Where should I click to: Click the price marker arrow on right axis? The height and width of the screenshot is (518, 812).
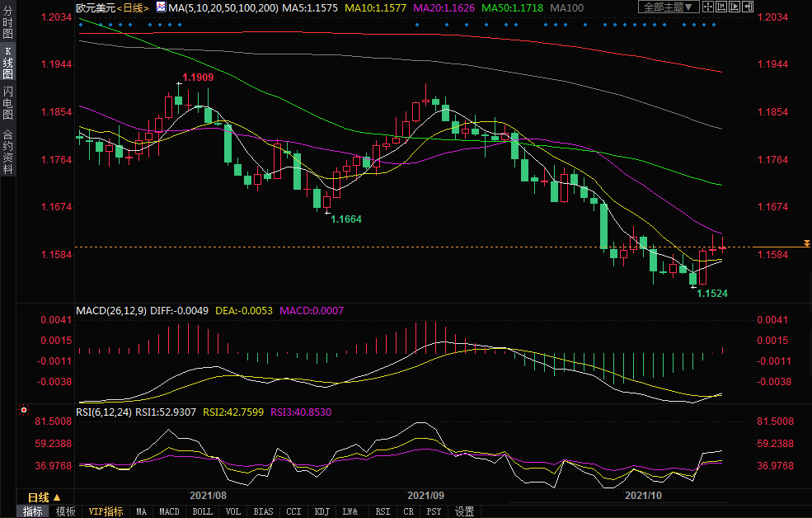click(x=806, y=243)
